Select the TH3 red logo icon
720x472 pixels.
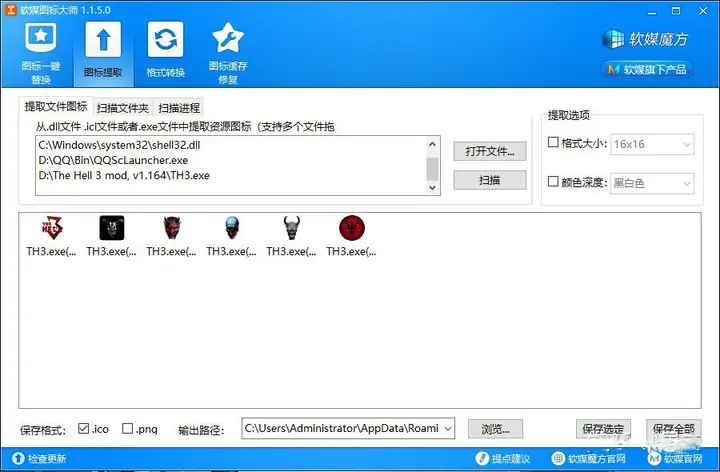pyautogui.click(x=52, y=227)
